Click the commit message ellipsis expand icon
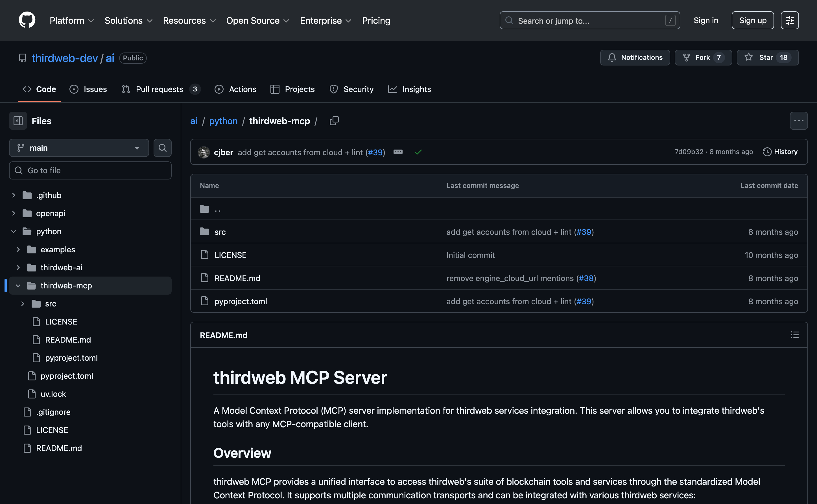Image resolution: width=817 pixels, height=504 pixels. pos(398,152)
